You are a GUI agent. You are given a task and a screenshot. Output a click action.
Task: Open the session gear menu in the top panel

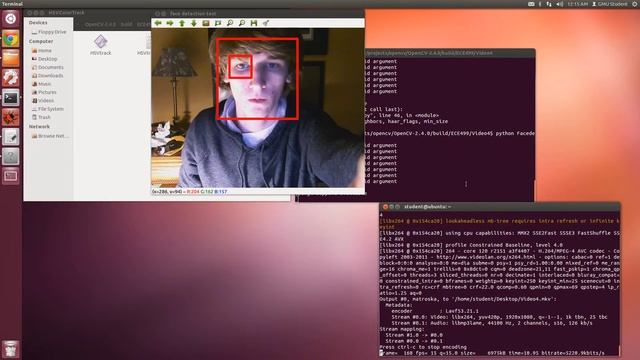(x=635, y=4)
